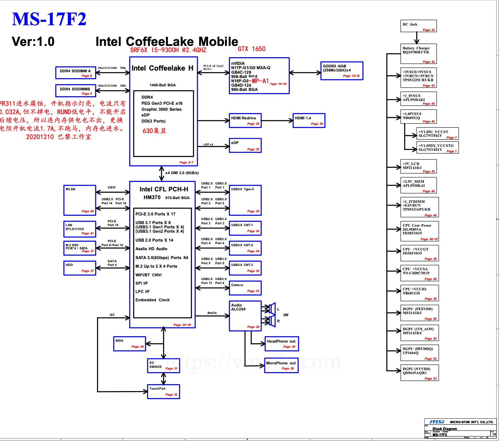The width and height of the screenshot is (504, 443).
Task: Click the EC KB9028 block
Action: tap(164, 366)
